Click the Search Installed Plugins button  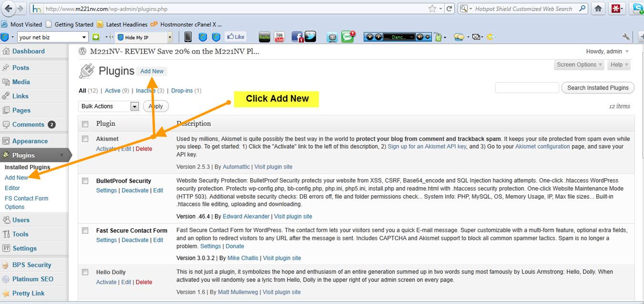click(598, 88)
